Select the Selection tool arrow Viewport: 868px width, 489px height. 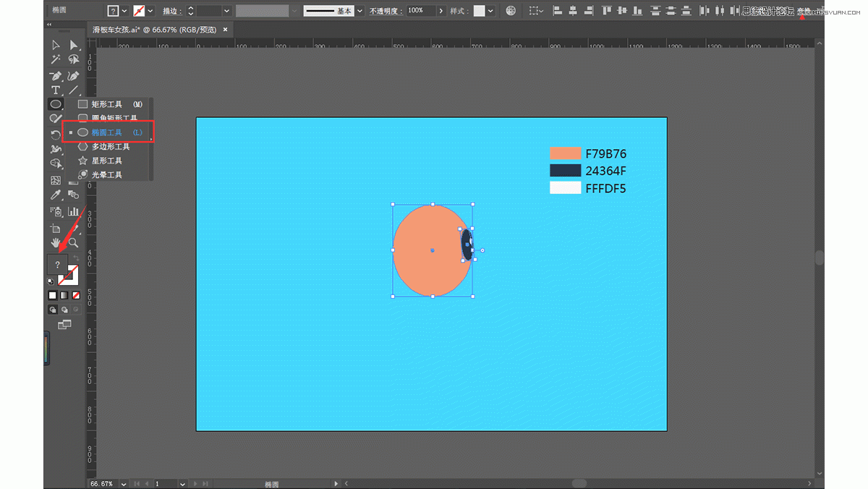[56, 46]
